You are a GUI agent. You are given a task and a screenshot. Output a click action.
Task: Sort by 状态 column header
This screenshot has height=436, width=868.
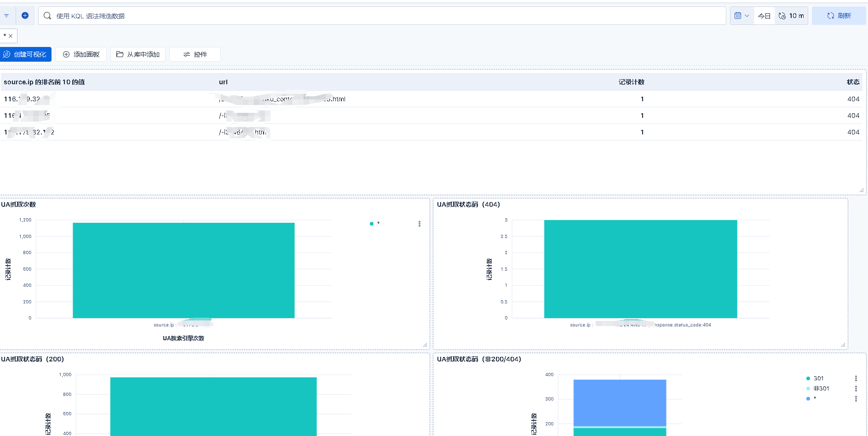853,82
